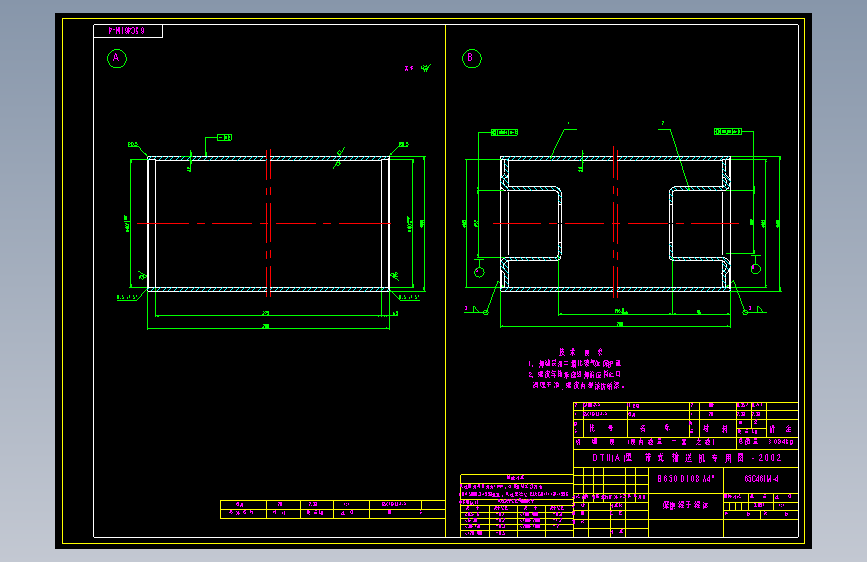Click the title ending in '- 2002'
Screen dimensions: 867x562
click(686, 458)
